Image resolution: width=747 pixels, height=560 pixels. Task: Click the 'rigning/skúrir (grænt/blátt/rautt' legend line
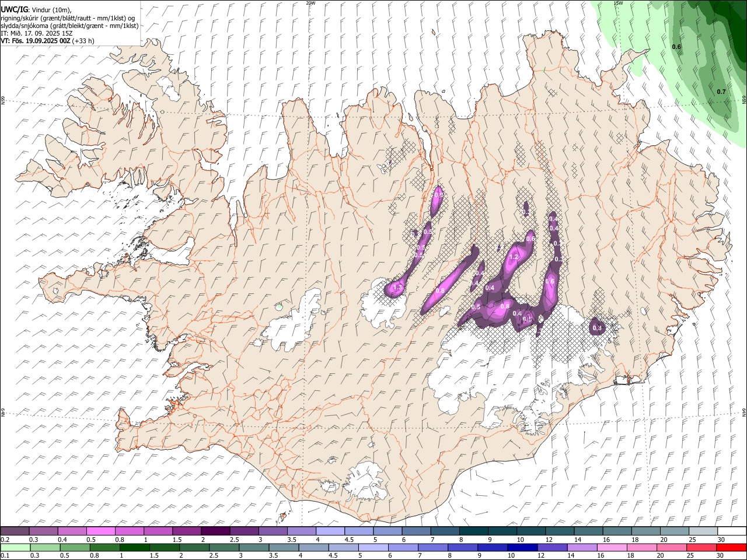pyautogui.click(x=68, y=17)
